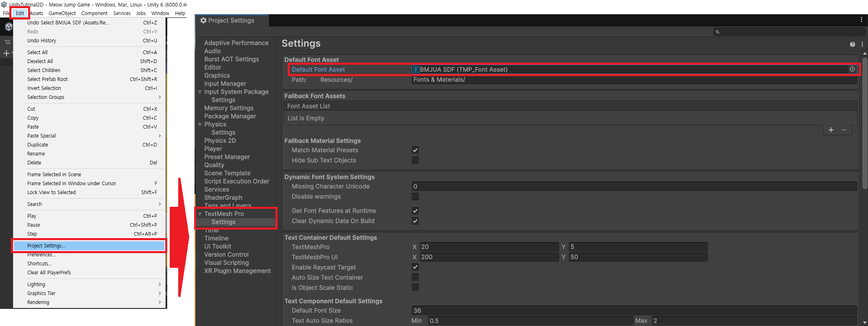The height and width of the screenshot is (326, 868).
Task: Select Burst AOT Settings category
Action: pos(232,59)
